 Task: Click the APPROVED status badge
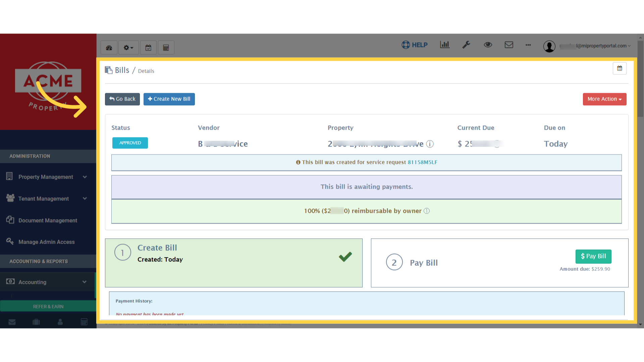tap(130, 143)
